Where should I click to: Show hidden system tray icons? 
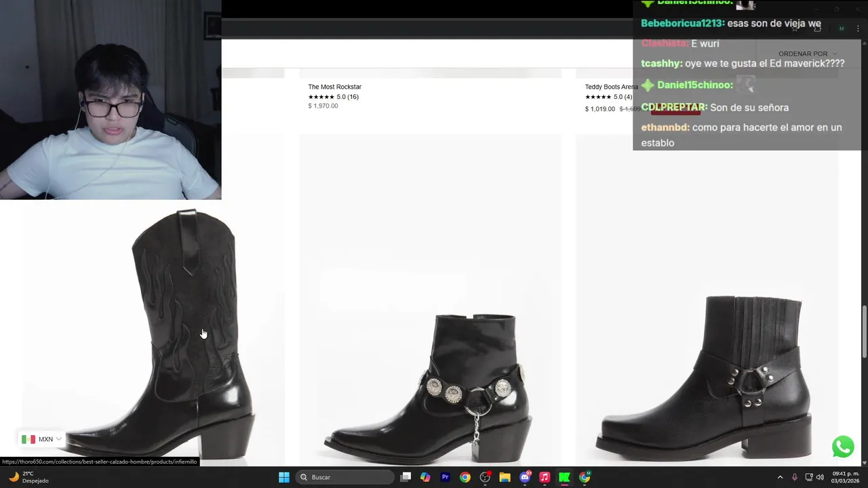(780, 477)
